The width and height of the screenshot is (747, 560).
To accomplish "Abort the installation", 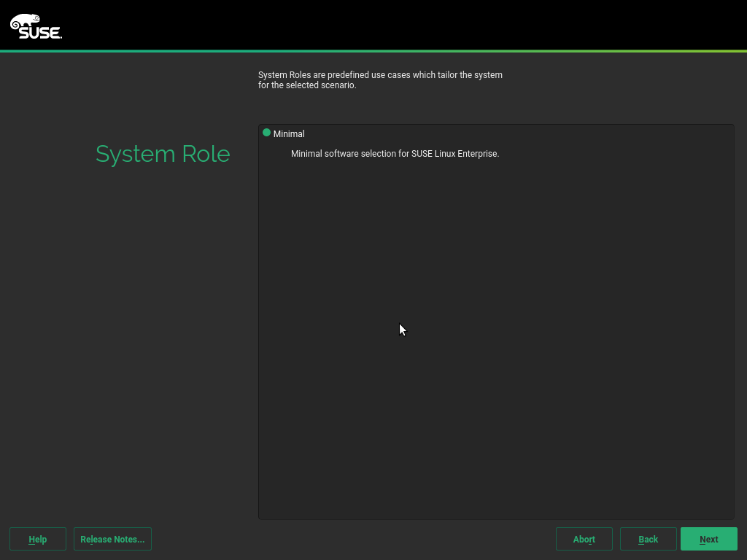I will (x=584, y=539).
